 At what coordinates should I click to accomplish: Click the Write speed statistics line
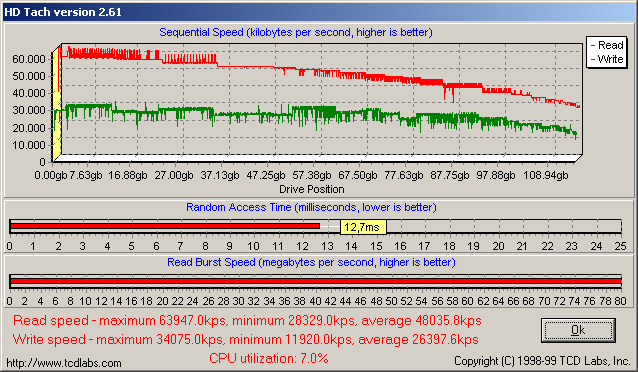(x=245, y=339)
